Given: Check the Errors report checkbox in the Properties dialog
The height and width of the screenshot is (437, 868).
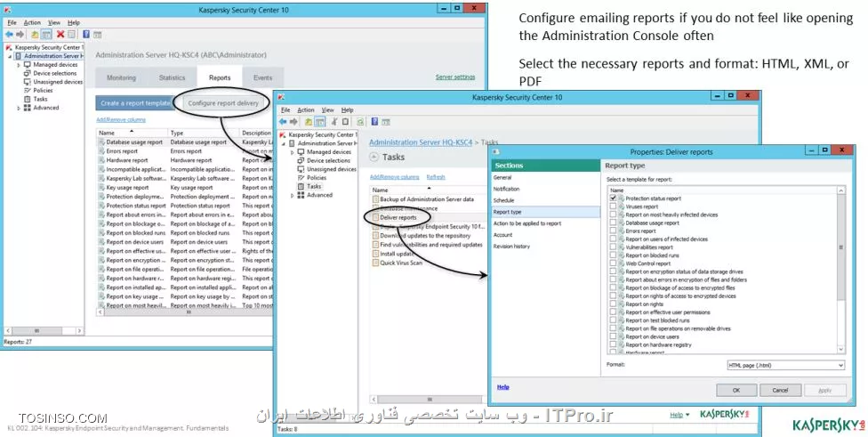Looking at the screenshot, I should coord(613,231).
